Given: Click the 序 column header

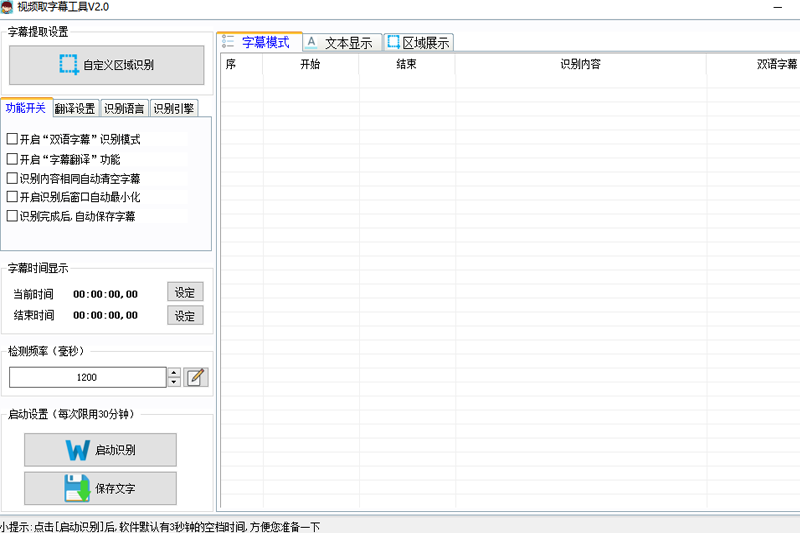Looking at the screenshot, I should [241, 64].
